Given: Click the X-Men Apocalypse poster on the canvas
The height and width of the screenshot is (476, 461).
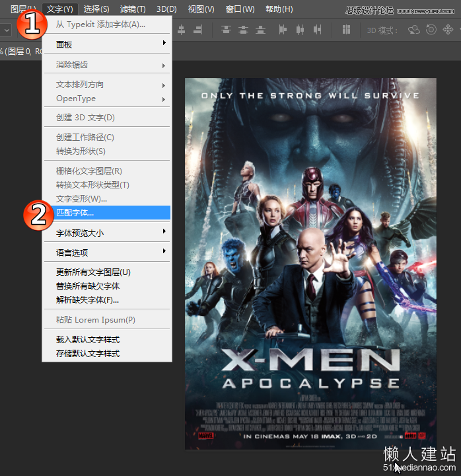Looking at the screenshot, I should coord(310,264).
